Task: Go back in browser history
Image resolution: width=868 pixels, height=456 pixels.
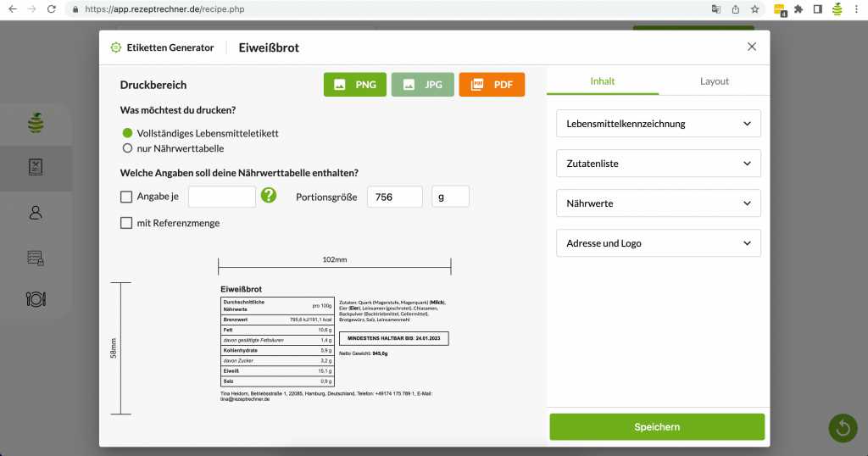Action: [x=13, y=8]
